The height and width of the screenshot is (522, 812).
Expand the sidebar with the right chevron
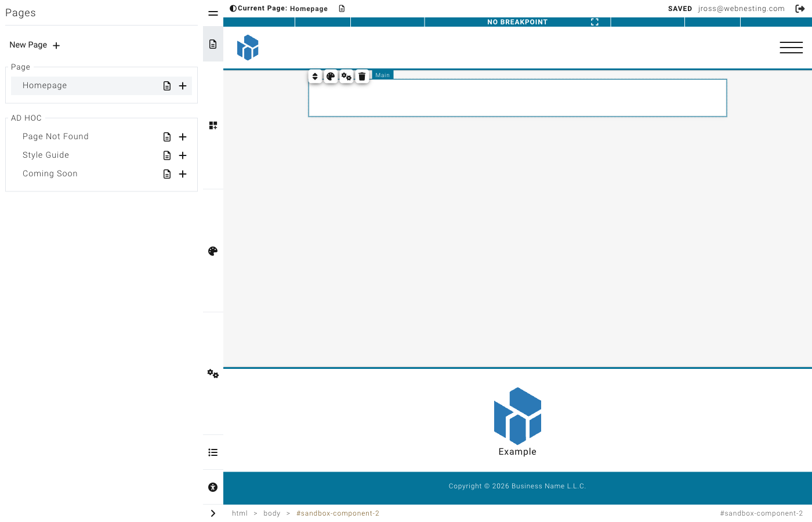pos(212,513)
